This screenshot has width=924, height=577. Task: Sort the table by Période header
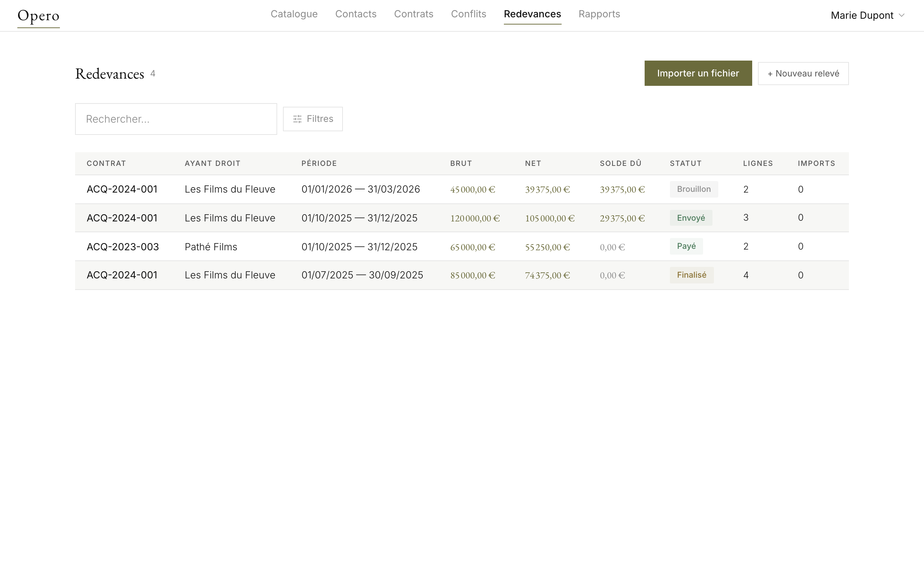pyautogui.click(x=319, y=163)
